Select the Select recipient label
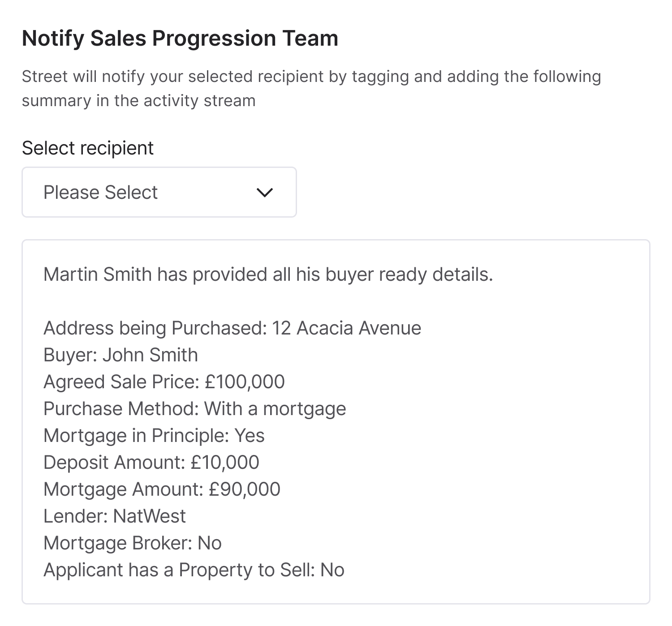Image resolution: width=672 pixels, height=626 pixels. [x=87, y=147]
